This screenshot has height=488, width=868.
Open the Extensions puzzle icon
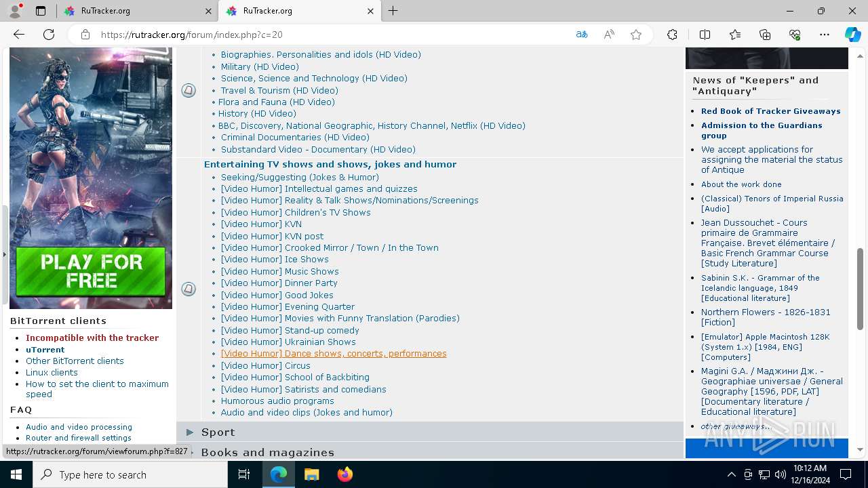(x=672, y=35)
